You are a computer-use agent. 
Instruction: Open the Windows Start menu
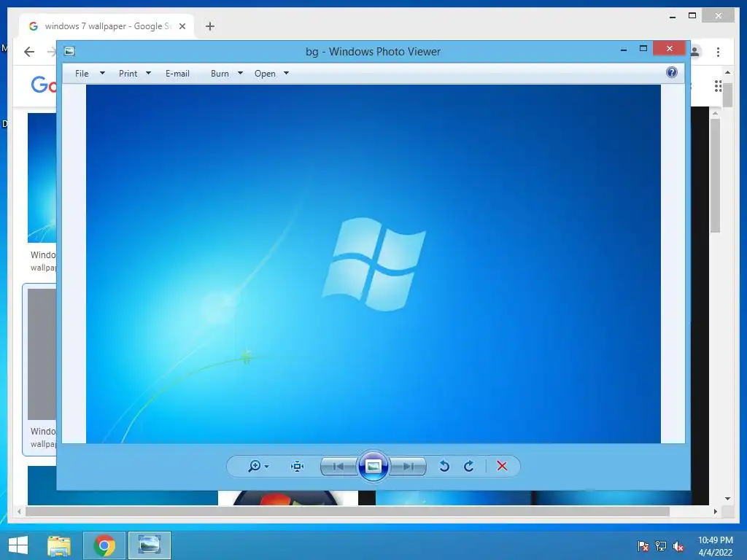[x=18, y=545]
